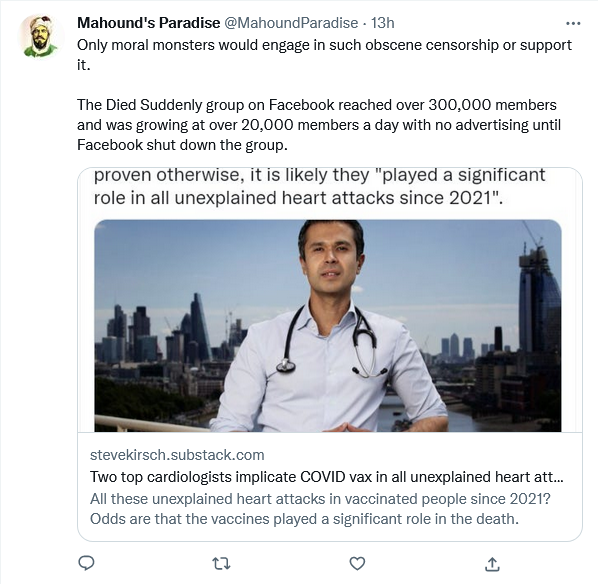The image size is (598, 584).
Task: Open the Mahound's Paradise display name
Action: 148,23
